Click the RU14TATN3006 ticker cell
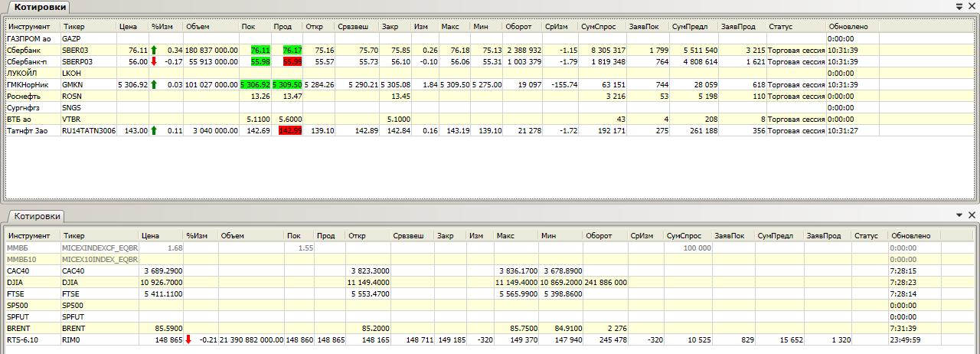The height and width of the screenshot is (354, 980). pos(88,131)
